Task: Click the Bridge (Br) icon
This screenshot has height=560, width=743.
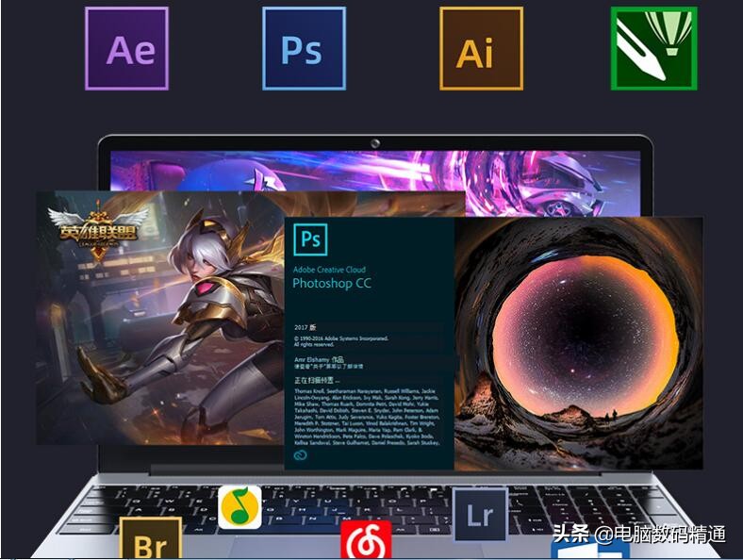Action: tap(151, 537)
